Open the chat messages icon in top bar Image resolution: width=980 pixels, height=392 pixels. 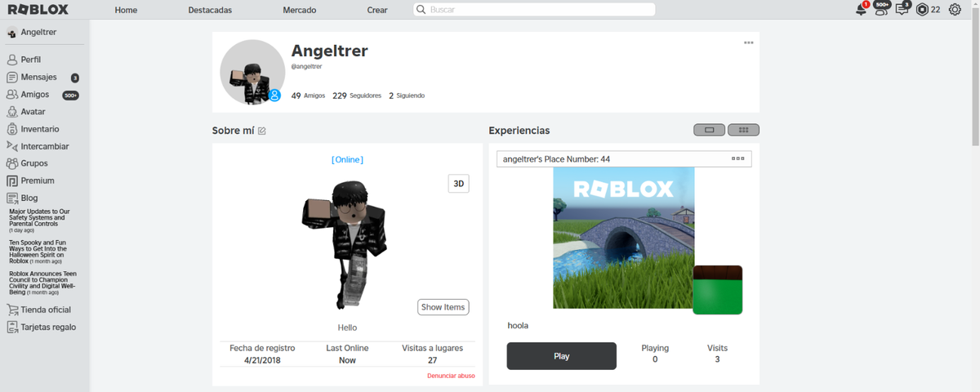click(902, 10)
